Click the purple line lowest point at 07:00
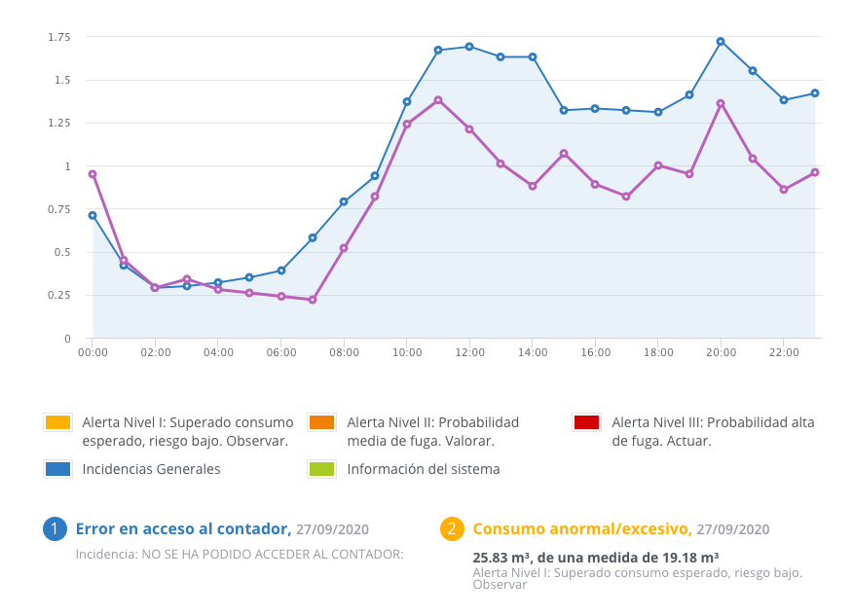Viewport: 853px width, 616px height. [313, 300]
